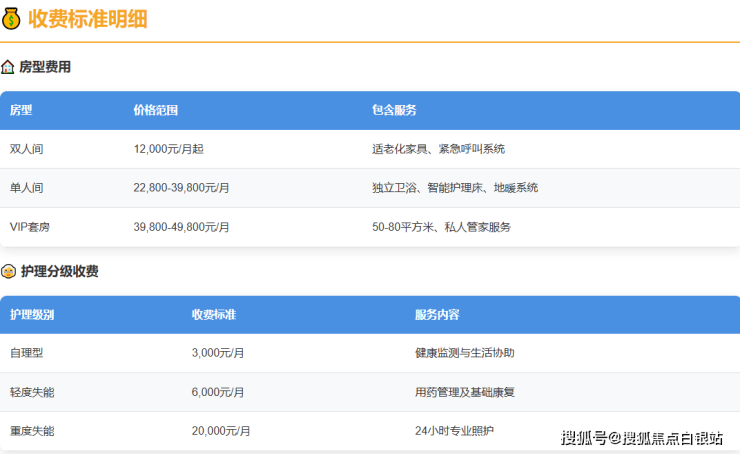The image size is (740, 454).
Task: Click the 服务内容 column header
Action: pos(437,314)
